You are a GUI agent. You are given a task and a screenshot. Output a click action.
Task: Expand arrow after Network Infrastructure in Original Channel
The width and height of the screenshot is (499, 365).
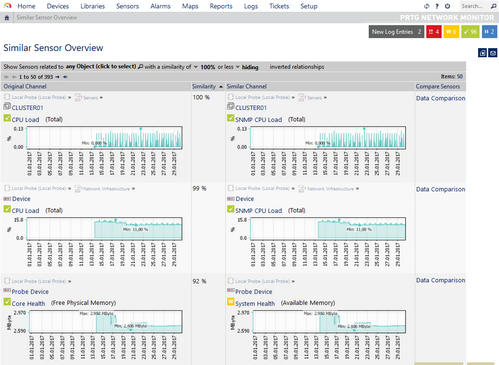(x=133, y=189)
